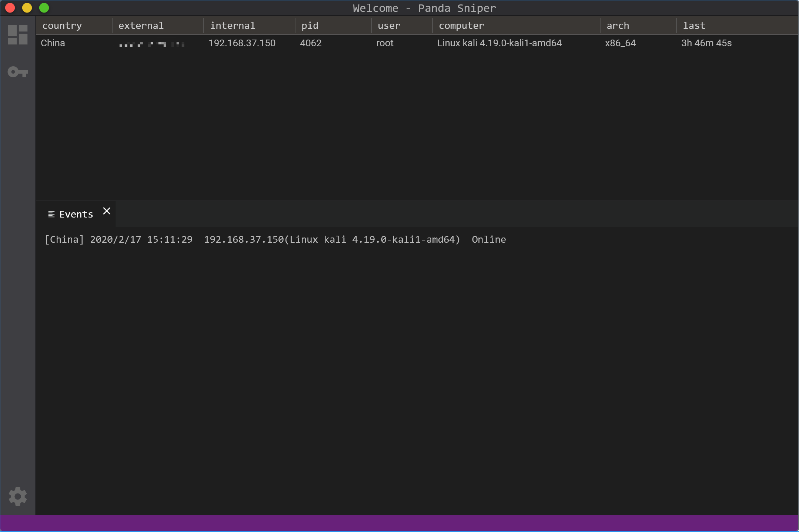Open settings via the gear icon
This screenshot has height=532, width=799.
[18, 496]
